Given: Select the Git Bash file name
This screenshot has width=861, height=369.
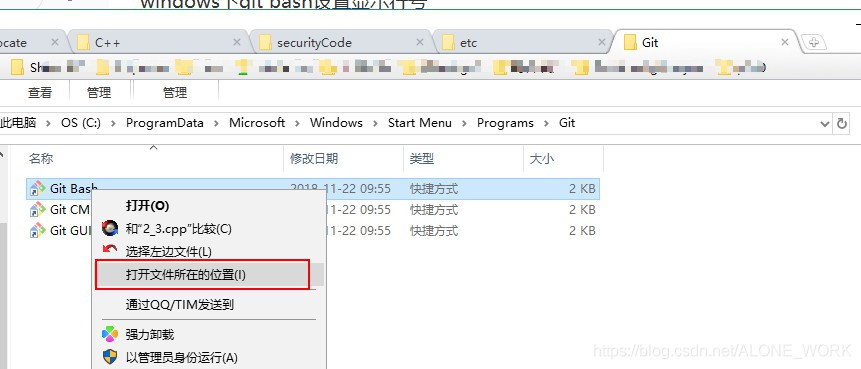Looking at the screenshot, I should [74, 189].
